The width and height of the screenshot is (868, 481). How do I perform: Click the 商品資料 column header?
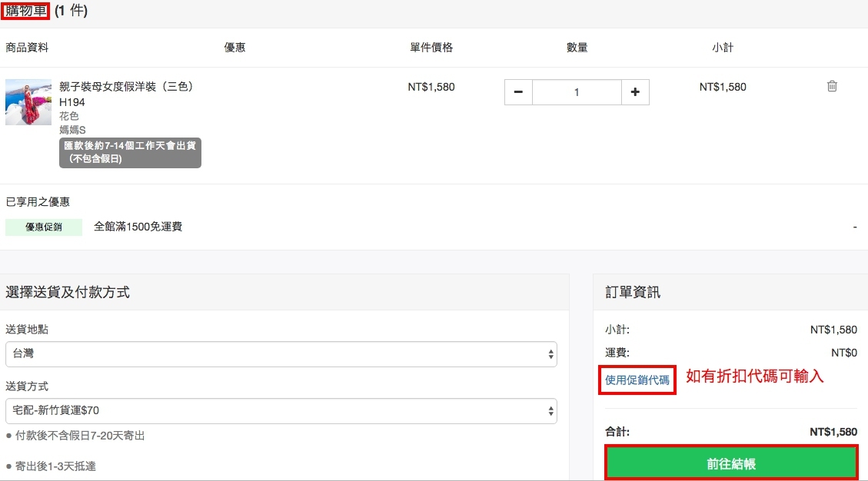pos(25,47)
